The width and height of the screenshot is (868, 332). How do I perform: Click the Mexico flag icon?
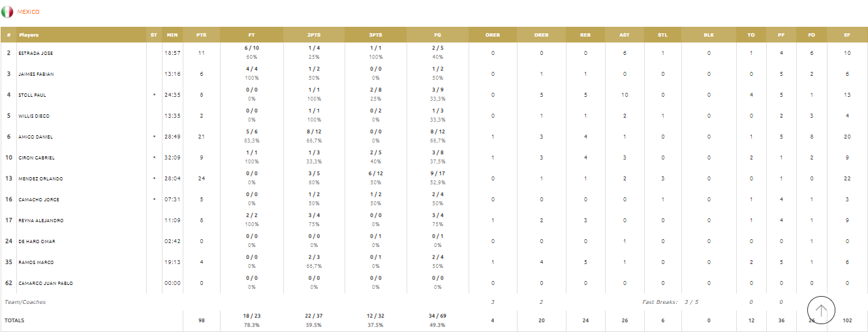pos(7,12)
